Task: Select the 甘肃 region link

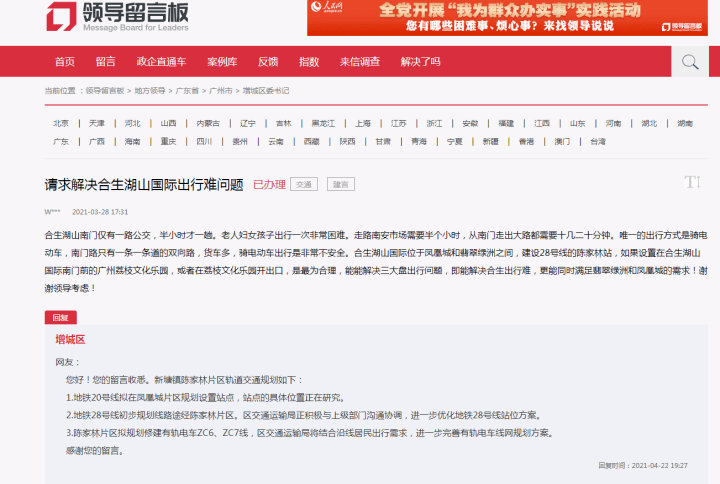Action: coord(383,142)
